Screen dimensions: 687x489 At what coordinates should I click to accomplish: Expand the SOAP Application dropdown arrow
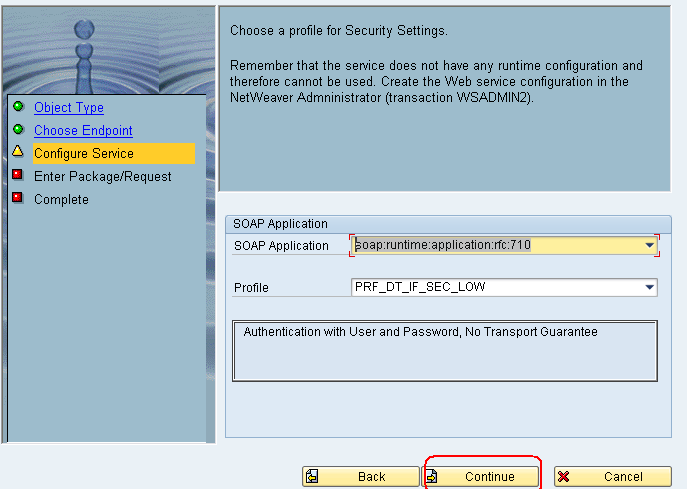650,245
